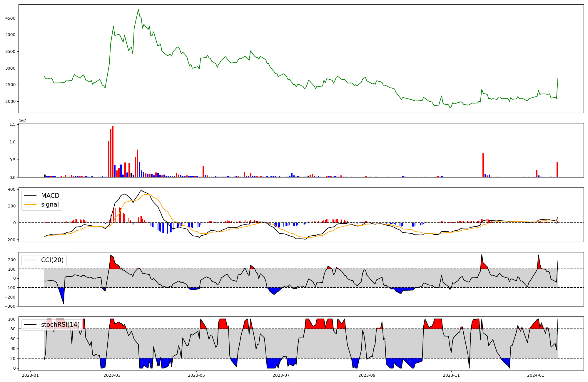Click the 400 tick label on MACD axis
The height and width of the screenshot is (382, 588).
click(12, 189)
